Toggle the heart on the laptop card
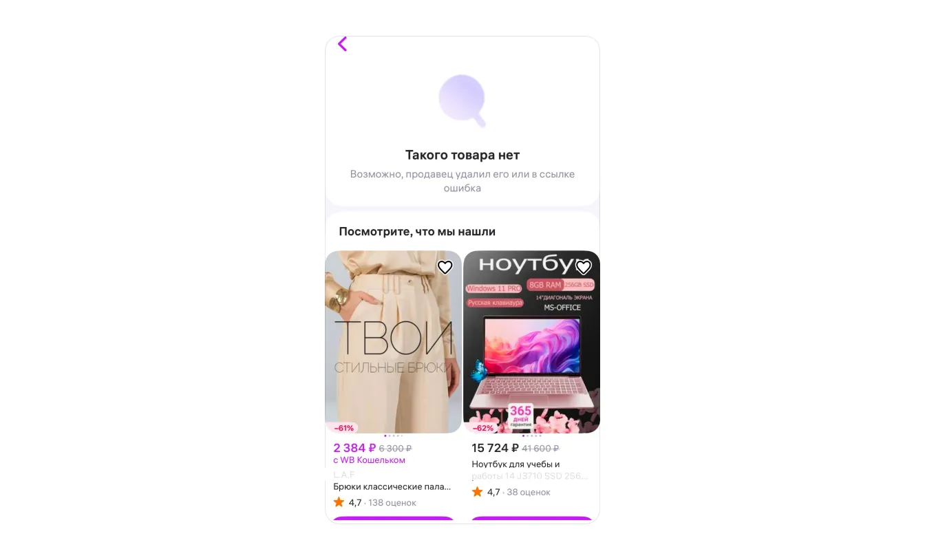This screenshot has height=560, width=925. tap(584, 268)
